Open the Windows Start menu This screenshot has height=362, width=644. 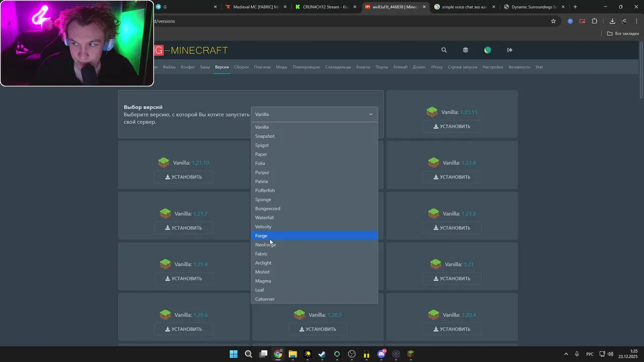[x=233, y=354]
